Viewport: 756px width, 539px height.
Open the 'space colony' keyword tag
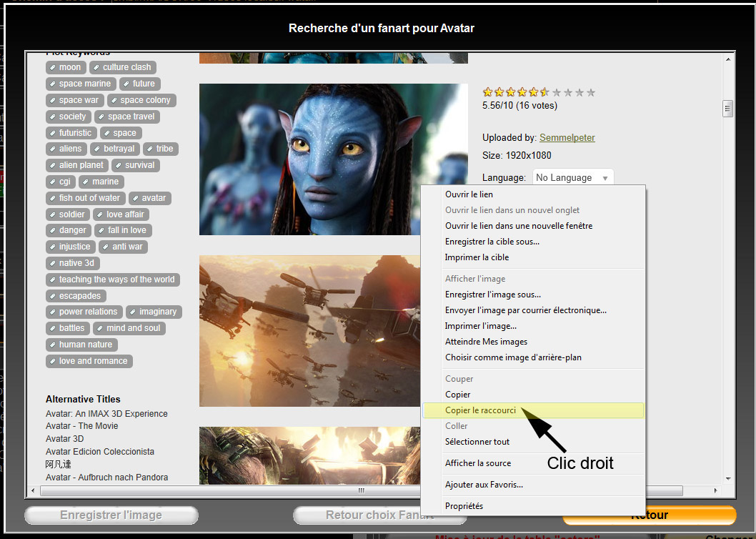141,100
